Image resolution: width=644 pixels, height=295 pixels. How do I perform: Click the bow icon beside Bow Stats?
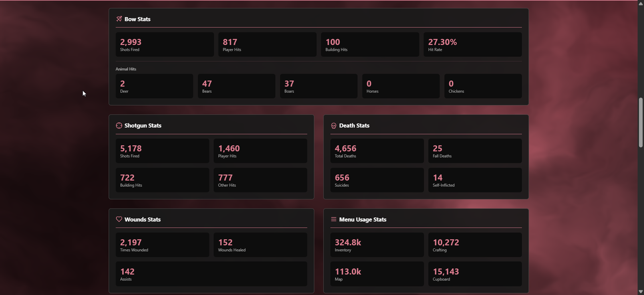pos(119,19)
